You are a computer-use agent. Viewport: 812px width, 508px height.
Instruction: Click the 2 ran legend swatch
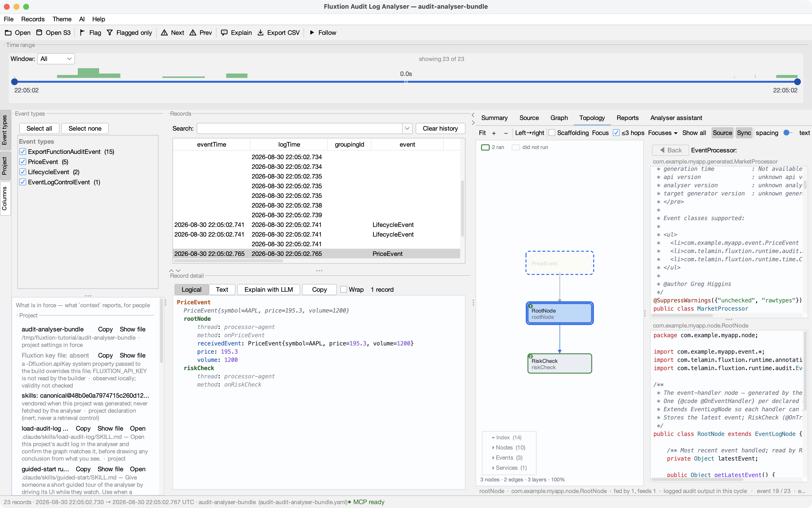(x=485, y=147)
